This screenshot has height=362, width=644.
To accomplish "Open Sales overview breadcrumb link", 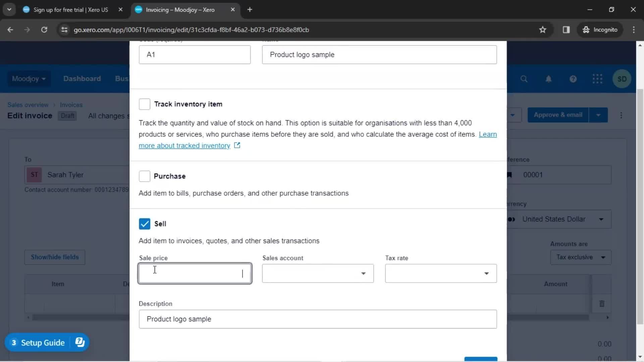I will 28,105.
